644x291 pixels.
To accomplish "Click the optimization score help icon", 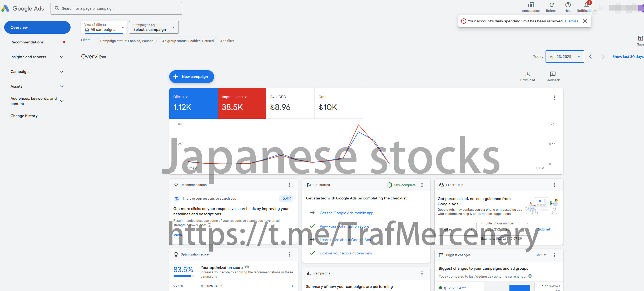I will (x=247, y=267).
